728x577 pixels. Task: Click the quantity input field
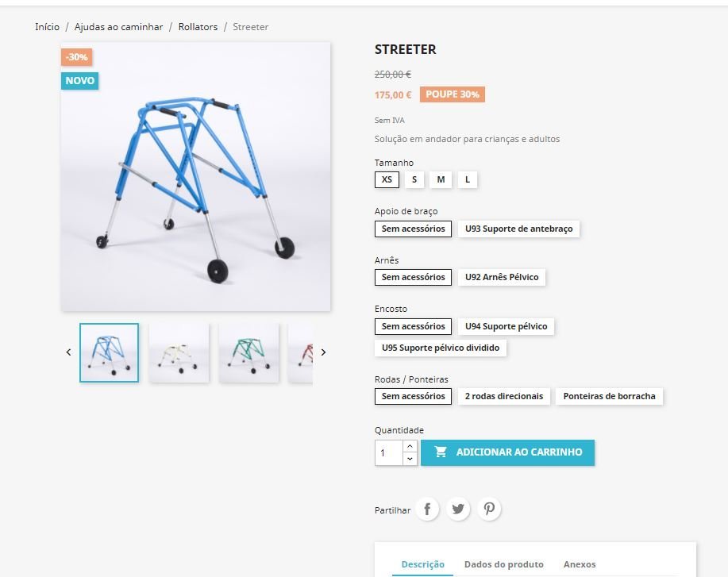[x=388, y=452]
